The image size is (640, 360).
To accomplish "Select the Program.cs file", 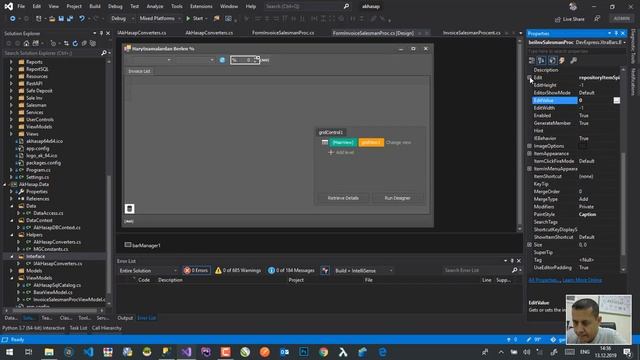I will tap(38, 170).
